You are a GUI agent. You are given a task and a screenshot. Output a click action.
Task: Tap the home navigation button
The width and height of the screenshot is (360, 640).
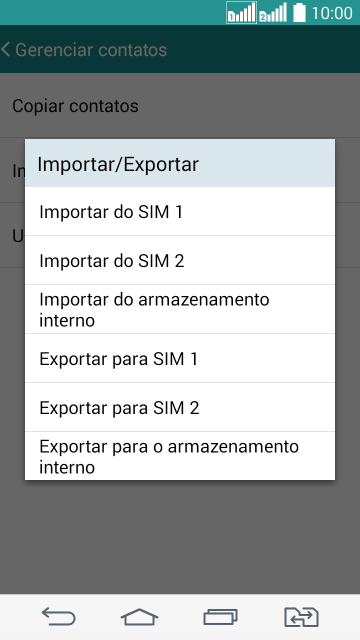tap(140, 617)
